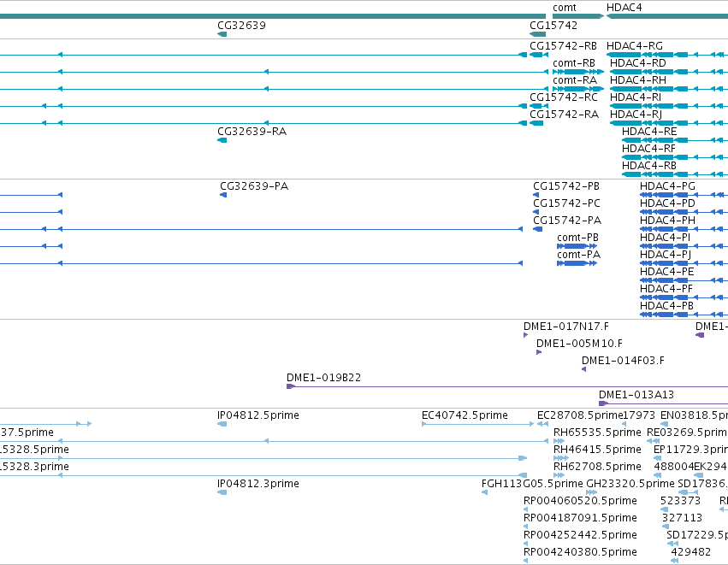Click the CG15742-RB transcript label

563,46
